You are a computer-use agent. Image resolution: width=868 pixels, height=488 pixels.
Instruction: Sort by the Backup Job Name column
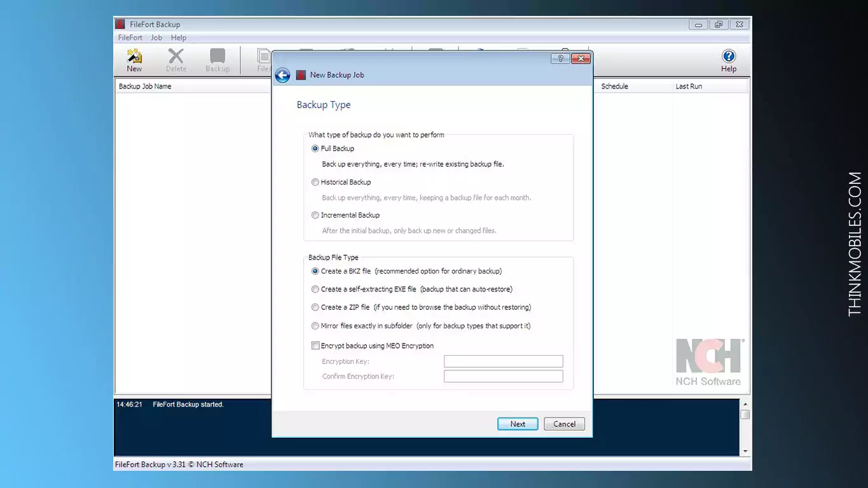193,87
